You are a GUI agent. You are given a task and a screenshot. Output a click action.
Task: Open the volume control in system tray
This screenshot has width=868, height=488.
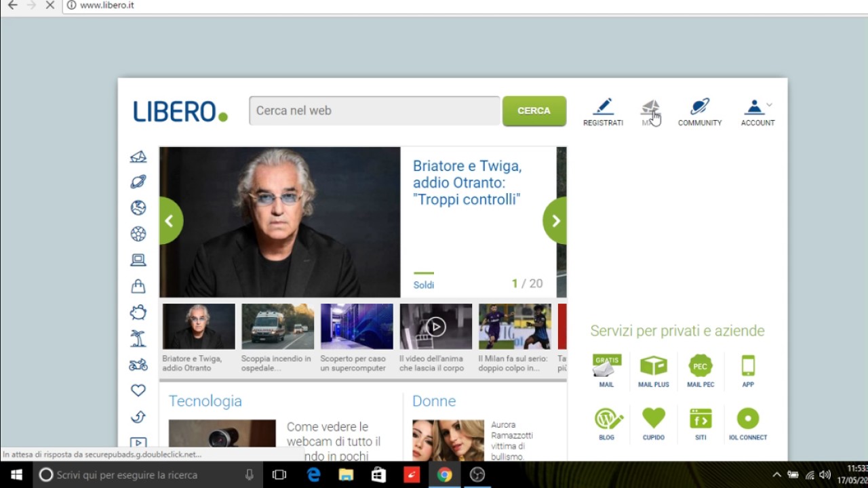tap(825, 475)
